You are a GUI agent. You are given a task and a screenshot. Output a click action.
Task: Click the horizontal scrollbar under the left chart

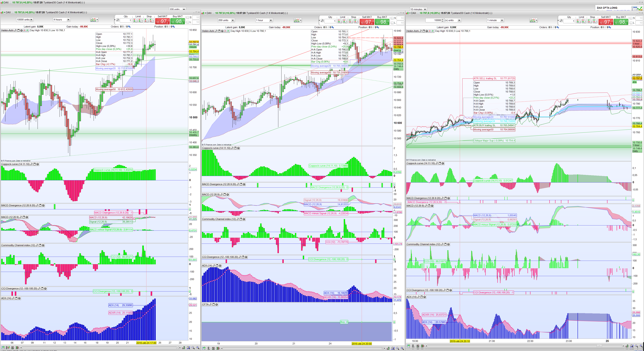(x=100, y=347)
